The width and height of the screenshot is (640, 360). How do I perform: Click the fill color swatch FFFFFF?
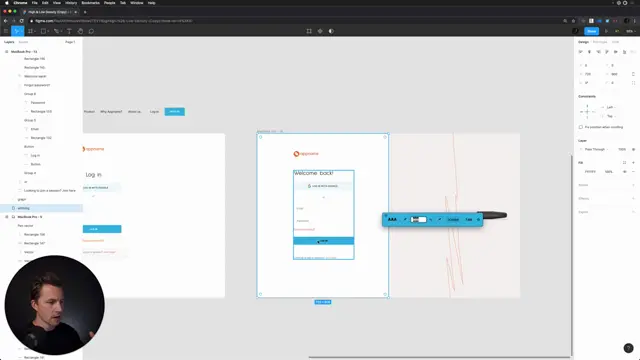tap(581, 172)
